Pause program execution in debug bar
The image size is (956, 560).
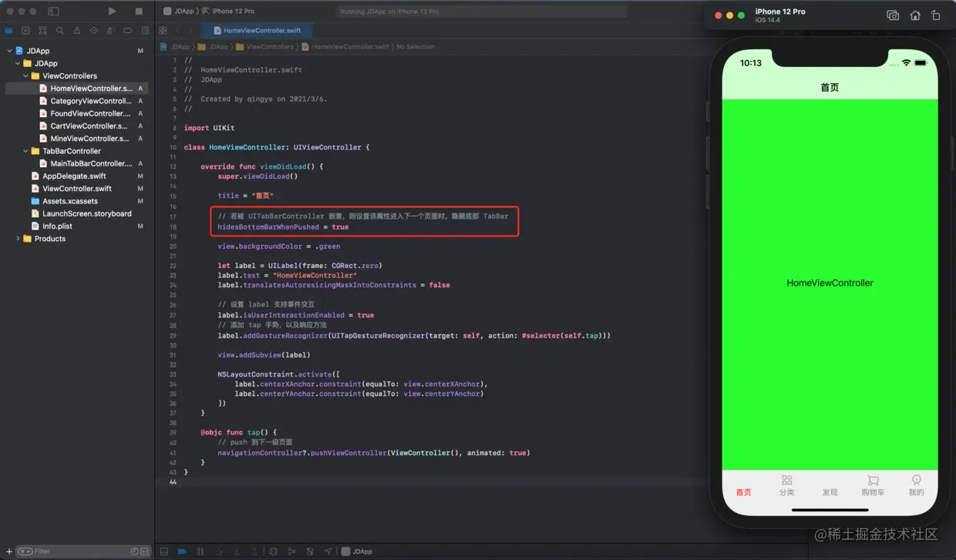pos(200,552)
